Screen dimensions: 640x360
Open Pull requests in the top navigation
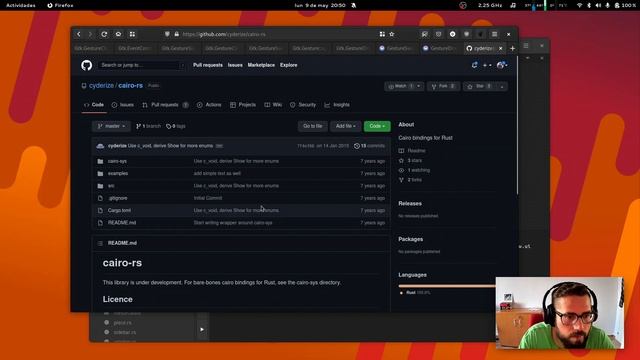pyautogui.click(x=208, y=65)
